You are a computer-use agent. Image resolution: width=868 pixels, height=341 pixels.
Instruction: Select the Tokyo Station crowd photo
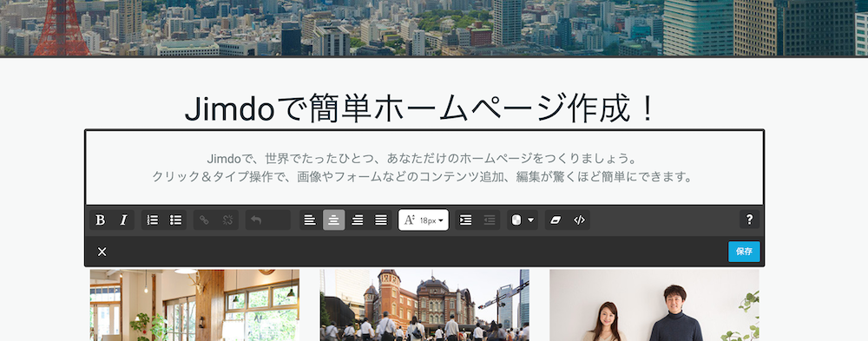[424, 305]
